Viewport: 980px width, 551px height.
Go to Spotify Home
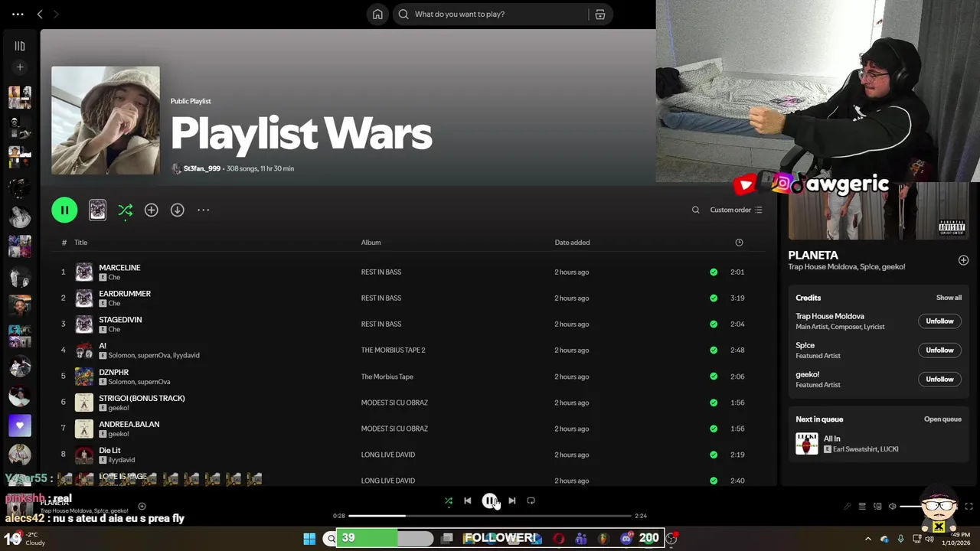coord(377,14)
